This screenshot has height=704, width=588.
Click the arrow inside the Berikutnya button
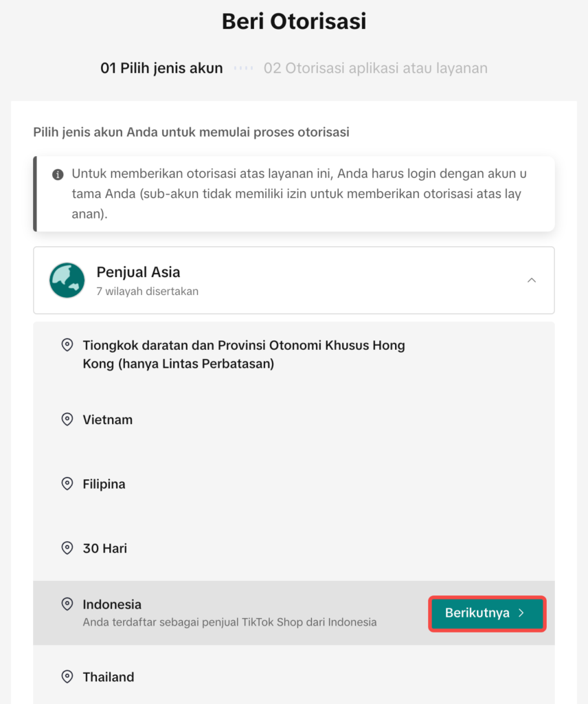coord(521,613)
